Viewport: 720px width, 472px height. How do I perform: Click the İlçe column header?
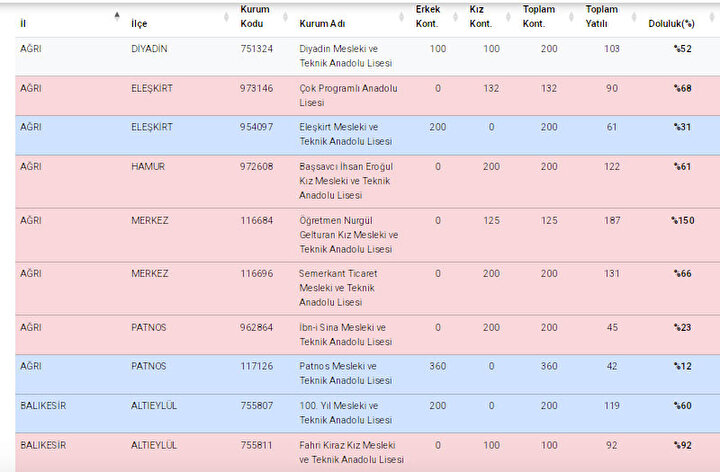(139, 23)
